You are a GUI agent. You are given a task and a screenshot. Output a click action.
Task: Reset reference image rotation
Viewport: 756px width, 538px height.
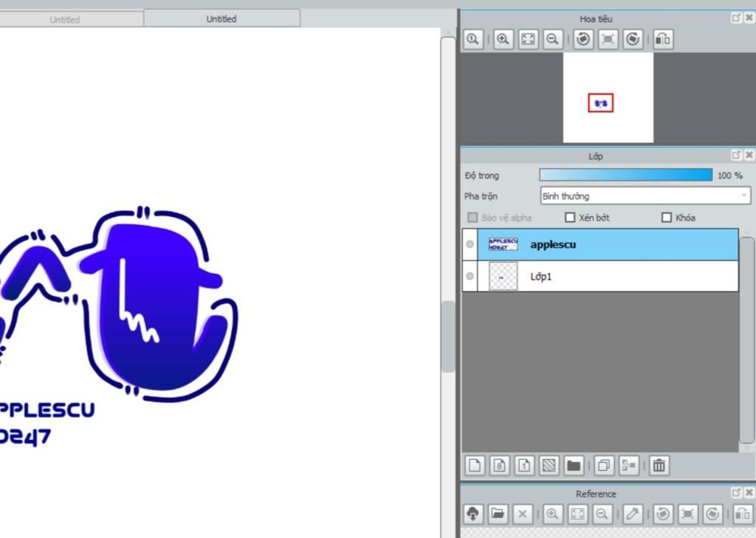tap(688, 514)
